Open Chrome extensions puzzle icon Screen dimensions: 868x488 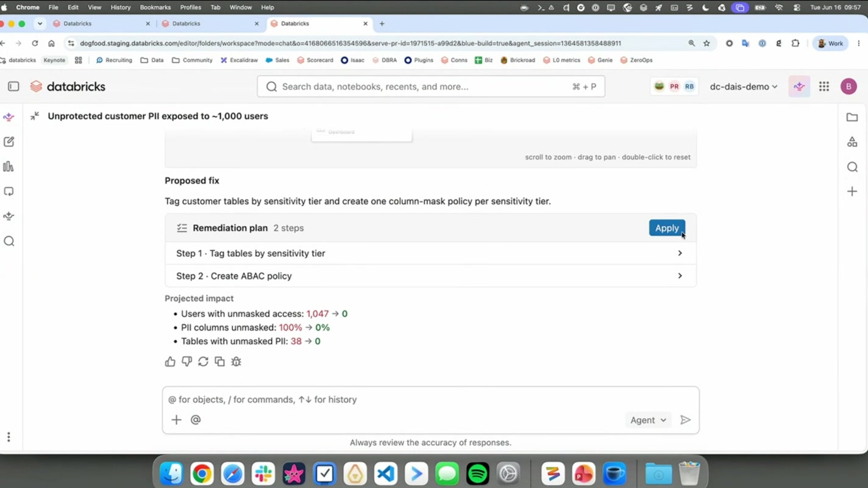point(795,43)
